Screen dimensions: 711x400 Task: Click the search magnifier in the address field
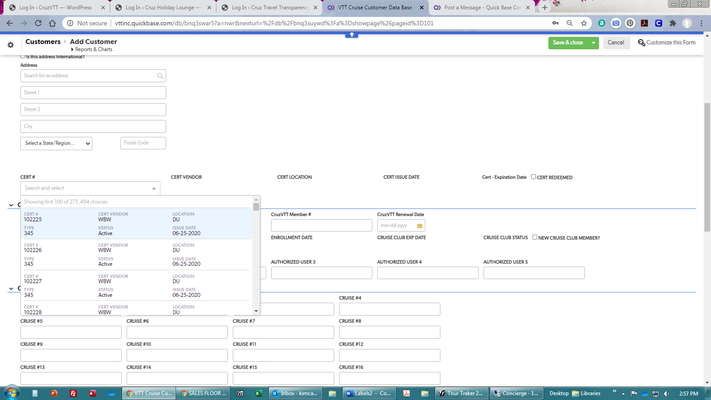tap(160, 76)
